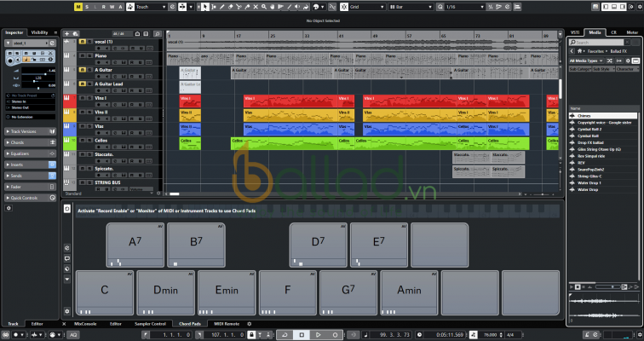The height and width of the screenshot is (341, 644).
Task: Expand the Fader inspector section
Action: coord(31,187)
